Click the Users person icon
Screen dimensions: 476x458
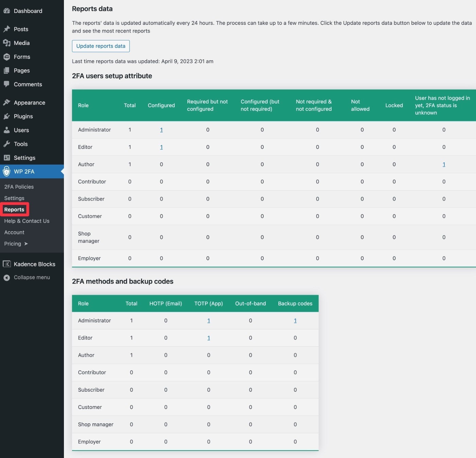[x=6, y=130]
